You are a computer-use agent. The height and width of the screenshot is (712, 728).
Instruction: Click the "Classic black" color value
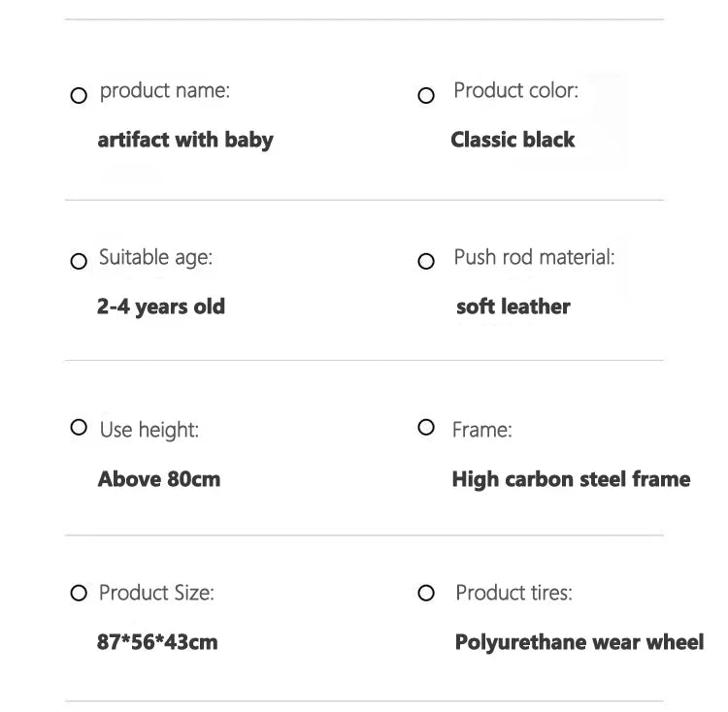coord(513,140)
